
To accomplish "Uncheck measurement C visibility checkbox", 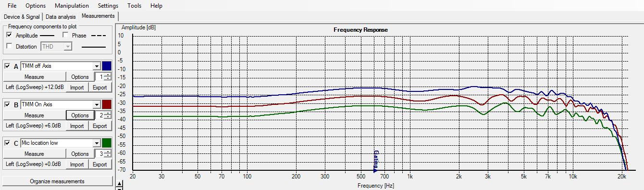I will pos(7,143).
